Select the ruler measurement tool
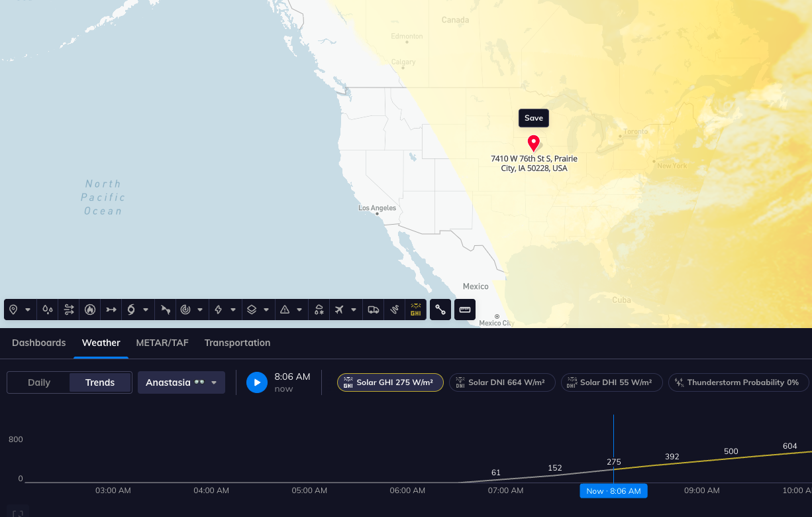812x517 pixels. pos(465,310)
